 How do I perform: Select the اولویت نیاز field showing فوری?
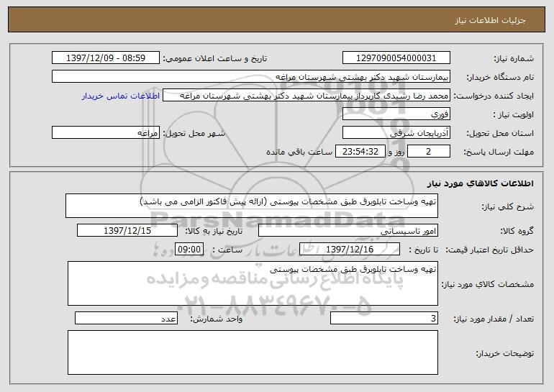click(x=396, y=114)
